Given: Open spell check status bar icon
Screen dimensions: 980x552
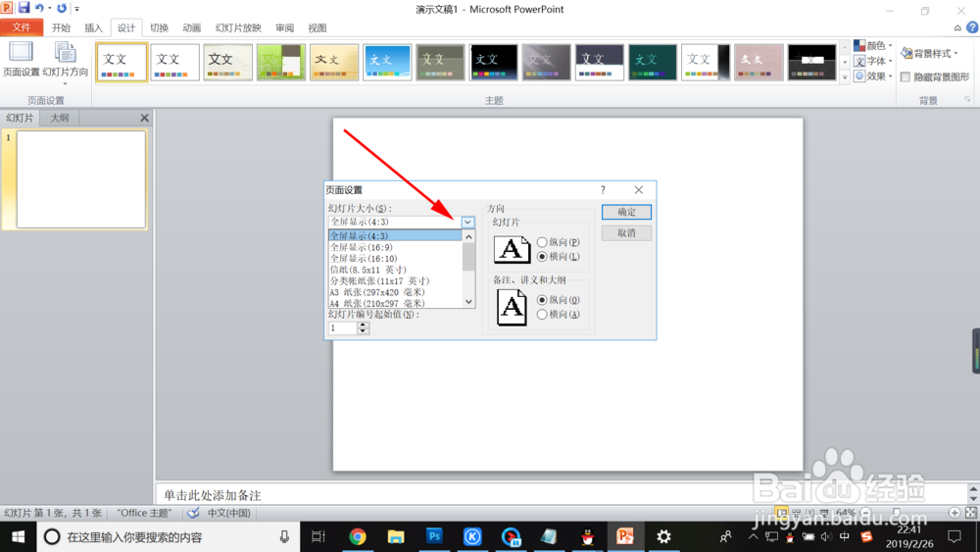Looking at the screenshot, I should 194,513.
